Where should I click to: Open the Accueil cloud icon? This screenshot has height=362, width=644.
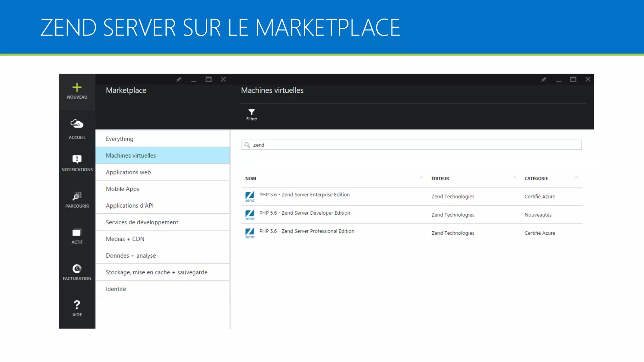click(x=77, y=124)
